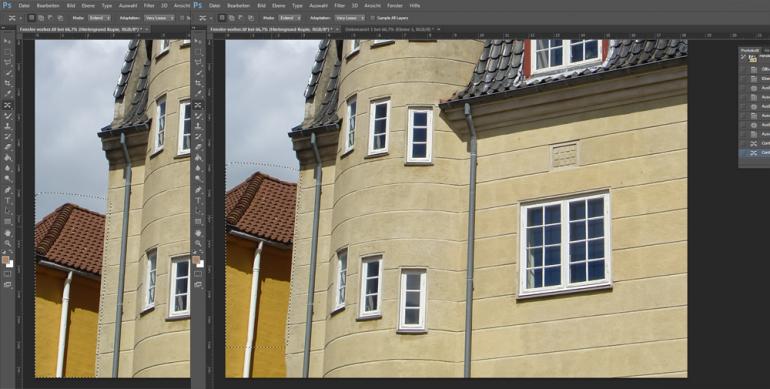Select the Hand tool in left window toolbar
Screen dimensions: 770x389
[8, 232]
